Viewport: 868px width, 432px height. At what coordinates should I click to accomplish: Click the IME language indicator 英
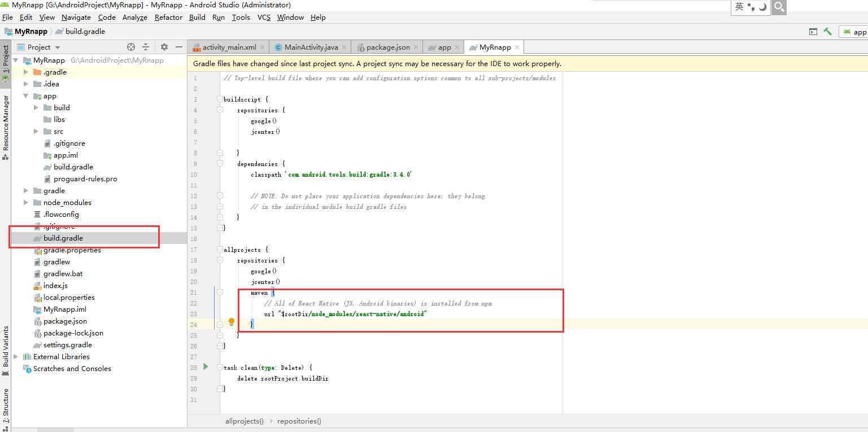point(739,7)
